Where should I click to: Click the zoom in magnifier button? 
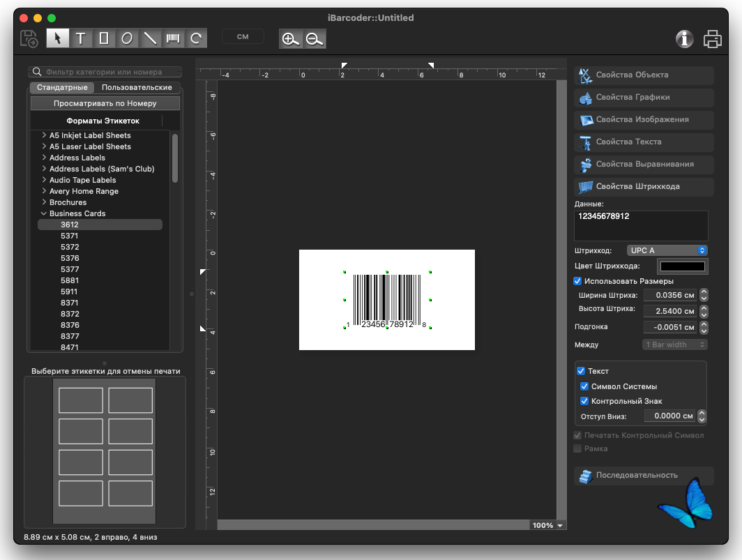(291, 39)
